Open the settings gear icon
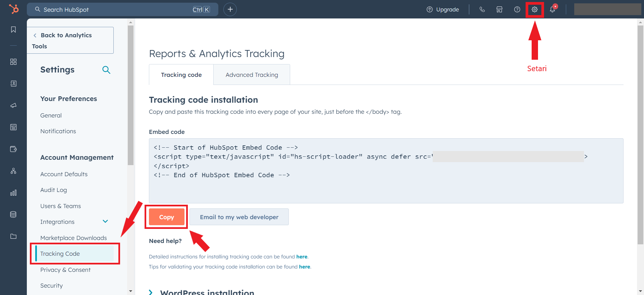The height and width of the screenshot is (295, 644). [x=535, y=10]
